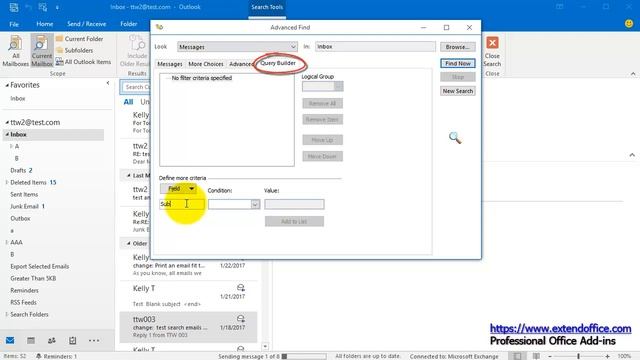Screen dimensions: 640x360
Task: Open the Folder ribbon tab
Action: tap(129, 24)
